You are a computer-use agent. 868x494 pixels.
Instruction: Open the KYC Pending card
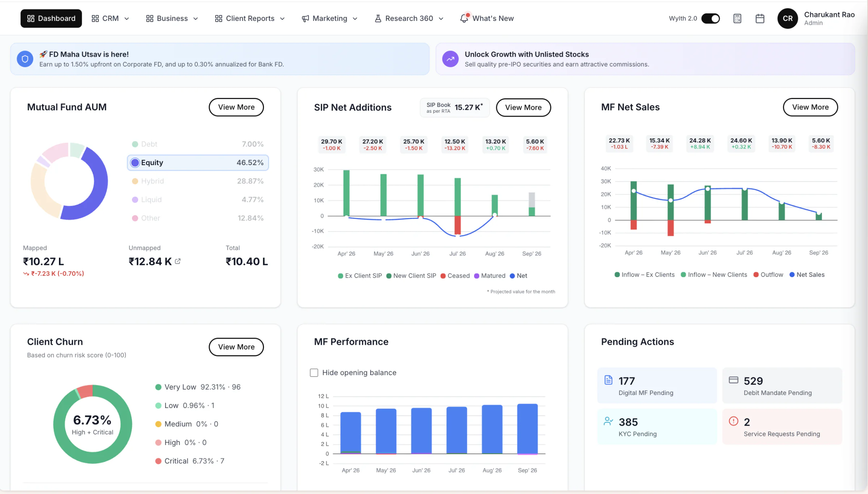(x=657, y=426)
